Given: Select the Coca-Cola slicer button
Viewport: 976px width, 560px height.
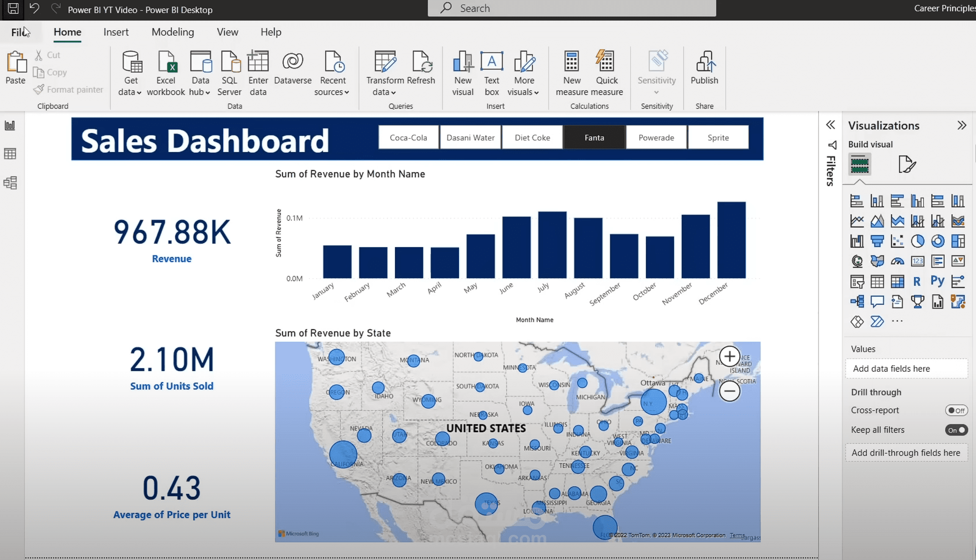Looking at the screenshot, I should (408, 138).
